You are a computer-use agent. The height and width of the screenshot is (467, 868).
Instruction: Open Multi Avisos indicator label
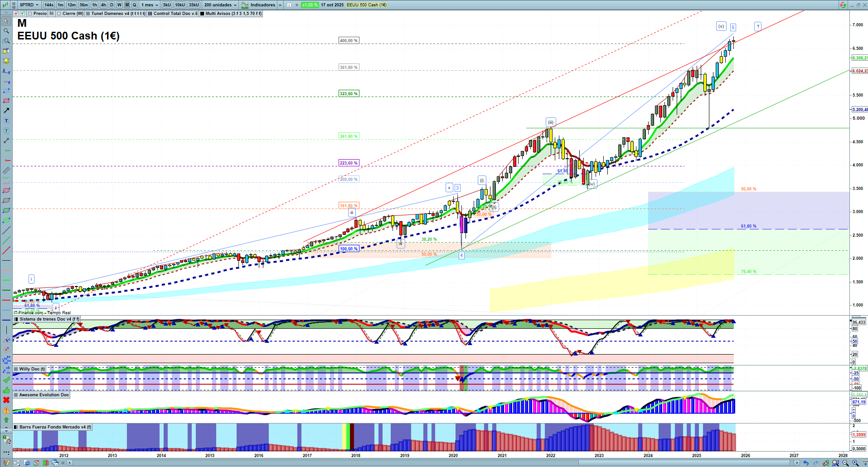[231, 14]
